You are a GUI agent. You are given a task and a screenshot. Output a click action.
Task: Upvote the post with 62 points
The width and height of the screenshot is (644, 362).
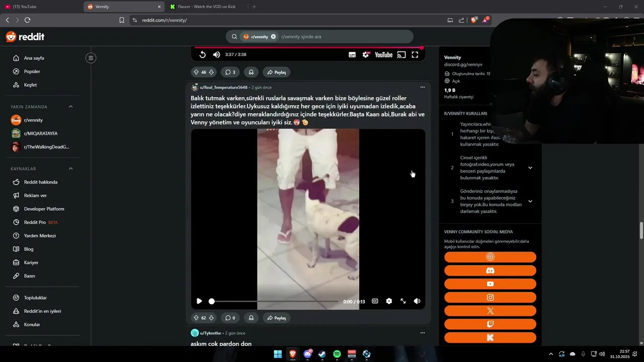[x=196, y=318]
